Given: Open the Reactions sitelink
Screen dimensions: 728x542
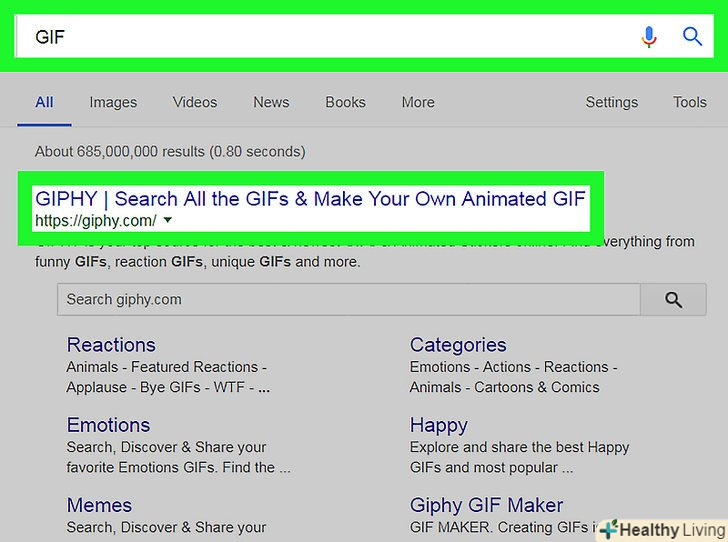Looking at the screenshot, I should 111,345.
